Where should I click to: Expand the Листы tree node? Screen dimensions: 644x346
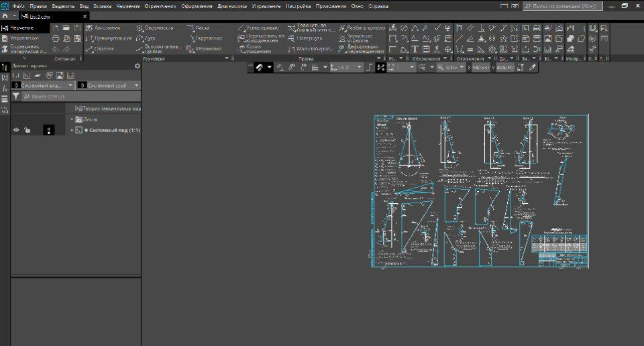[72, 119]
